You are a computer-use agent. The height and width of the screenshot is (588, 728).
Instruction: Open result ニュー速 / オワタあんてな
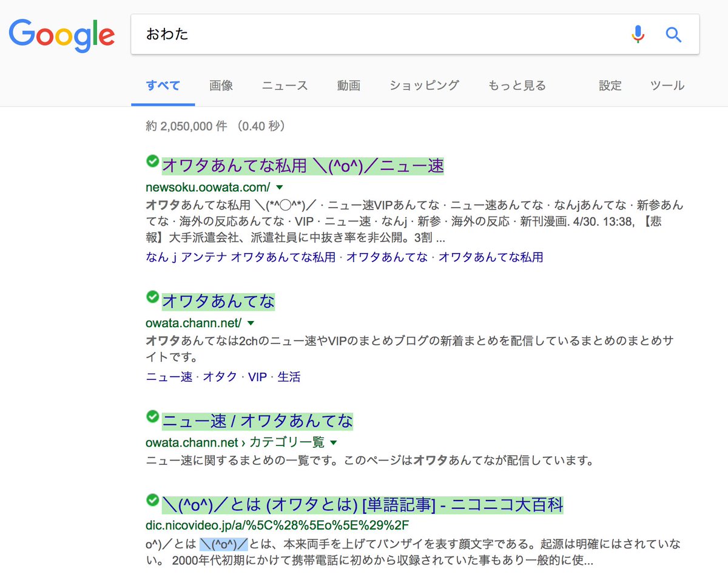257,421
